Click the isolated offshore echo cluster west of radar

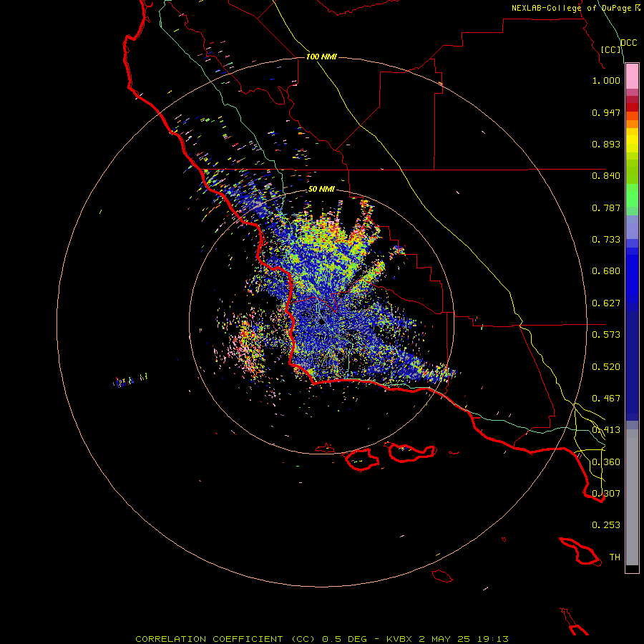pos(130,381)
